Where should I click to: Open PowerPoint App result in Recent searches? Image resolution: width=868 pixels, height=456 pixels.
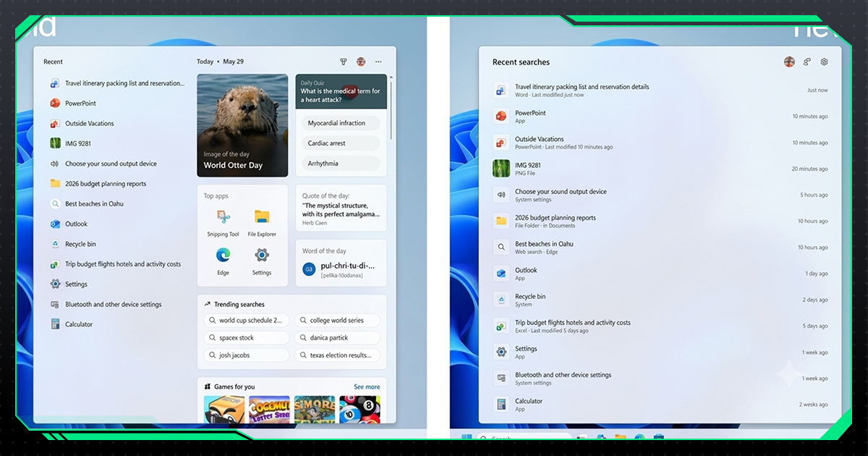(x=660, y=117)
